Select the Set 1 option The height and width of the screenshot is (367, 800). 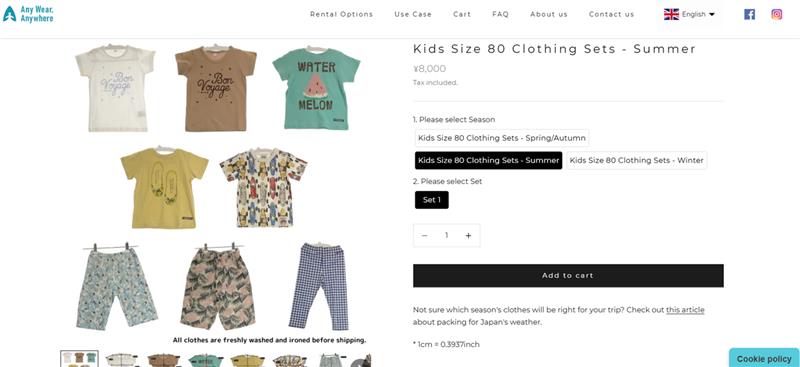432,200
